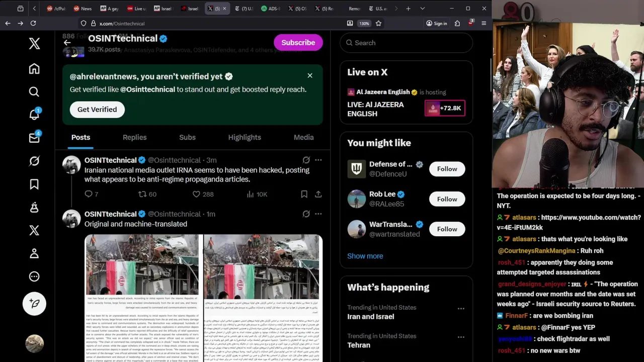Switch to the Subs tab

[187, 137]
